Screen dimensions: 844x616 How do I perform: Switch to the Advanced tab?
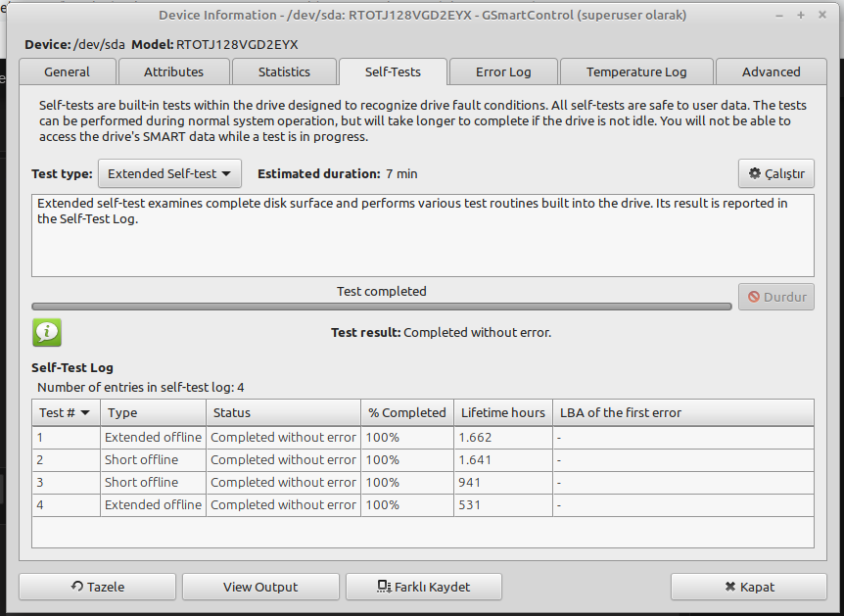click(771, 71)
